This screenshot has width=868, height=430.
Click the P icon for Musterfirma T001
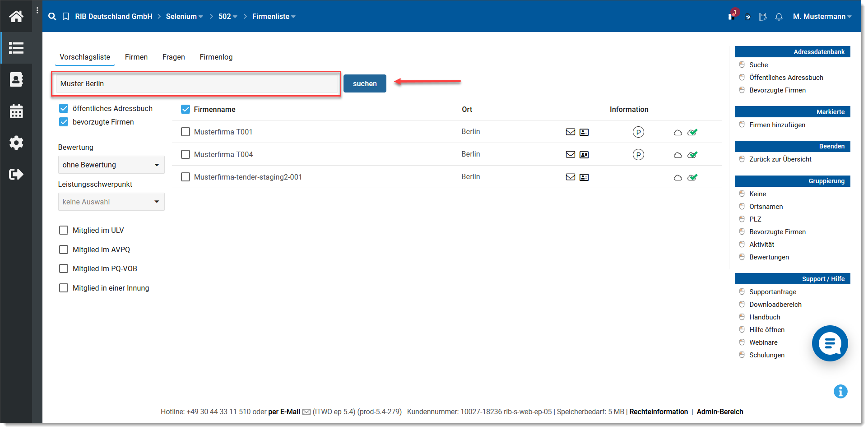coord(638,132)
